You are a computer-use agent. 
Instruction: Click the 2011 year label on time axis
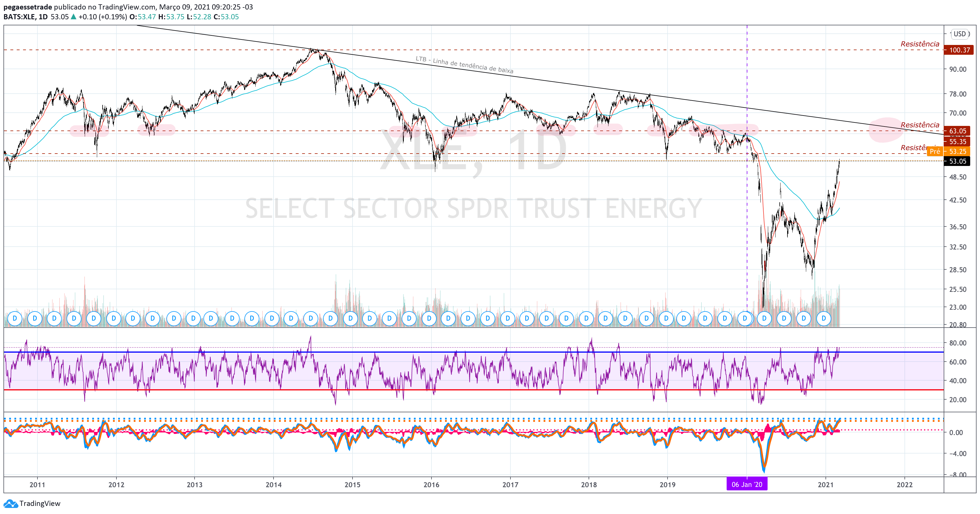pos(37,485)
